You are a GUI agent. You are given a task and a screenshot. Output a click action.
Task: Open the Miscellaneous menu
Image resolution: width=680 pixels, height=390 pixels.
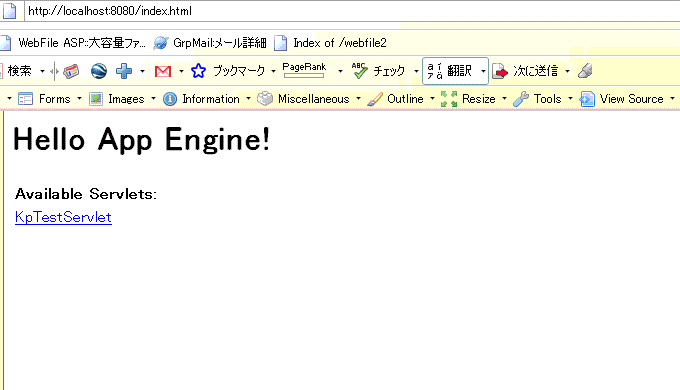click(x=314, y=99)
